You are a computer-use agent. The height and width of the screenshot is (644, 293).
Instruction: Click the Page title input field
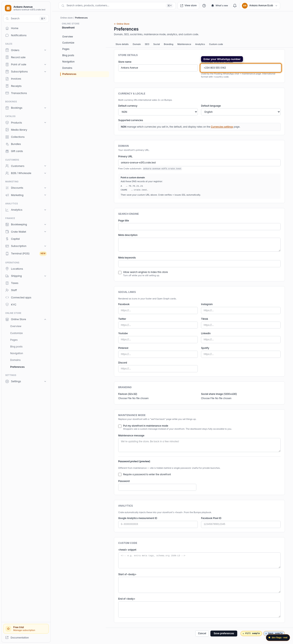pos(199,227)
